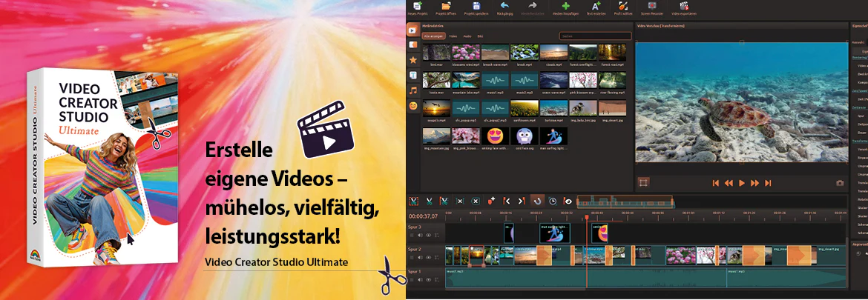Viewport: 868px width, 300px height.
Task: Select the brook.mp4 thumbnail
Action: 524,53
